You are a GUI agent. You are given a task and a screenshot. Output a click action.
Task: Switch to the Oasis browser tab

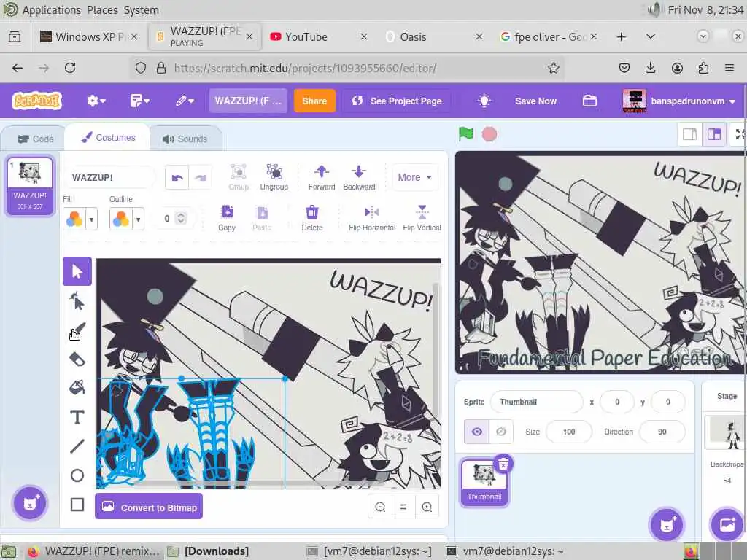tap(433, 36)
